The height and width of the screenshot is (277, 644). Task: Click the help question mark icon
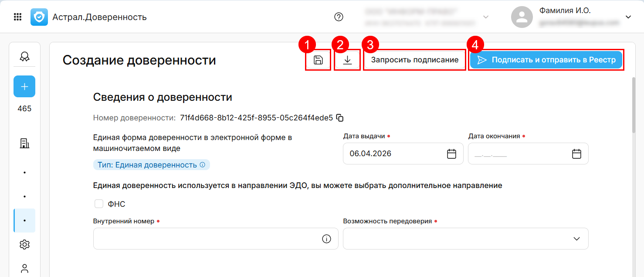click(339, 17)
